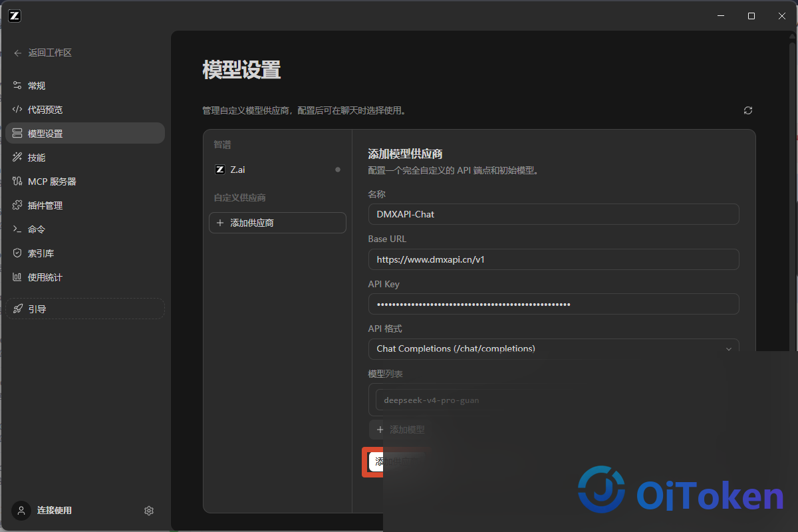Open settings with the bottom gear icon
Image resolution: width=798 pixels, height=532 pixels.
tap(149, 511)
